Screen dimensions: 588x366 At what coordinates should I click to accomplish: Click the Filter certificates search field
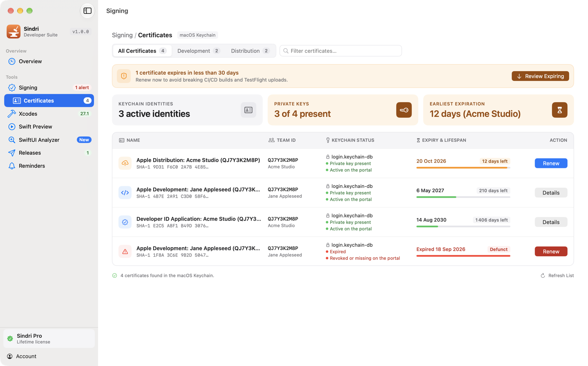[341, 51]
